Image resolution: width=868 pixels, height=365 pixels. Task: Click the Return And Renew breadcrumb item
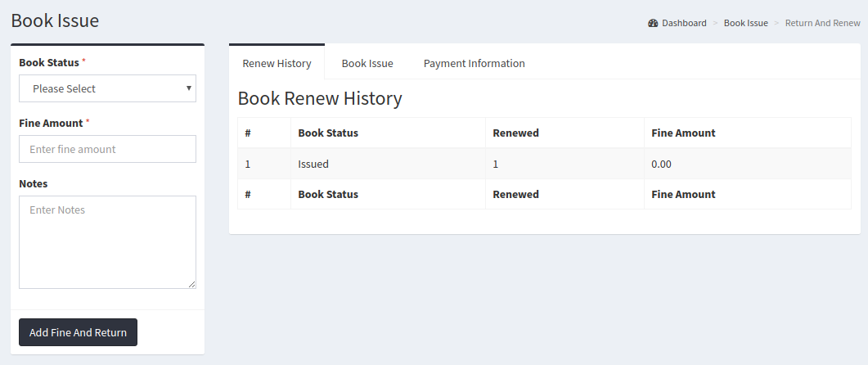(822, 23)
